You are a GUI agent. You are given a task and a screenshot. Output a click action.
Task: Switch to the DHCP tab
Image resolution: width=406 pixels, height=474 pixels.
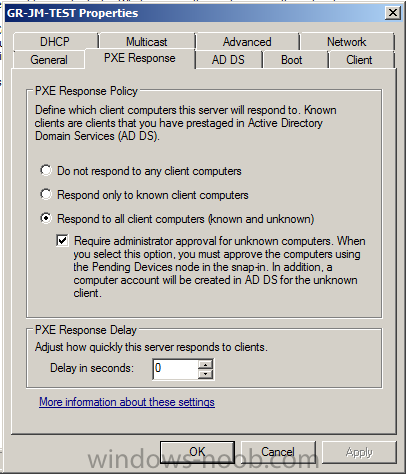click(x=55, y=42)
